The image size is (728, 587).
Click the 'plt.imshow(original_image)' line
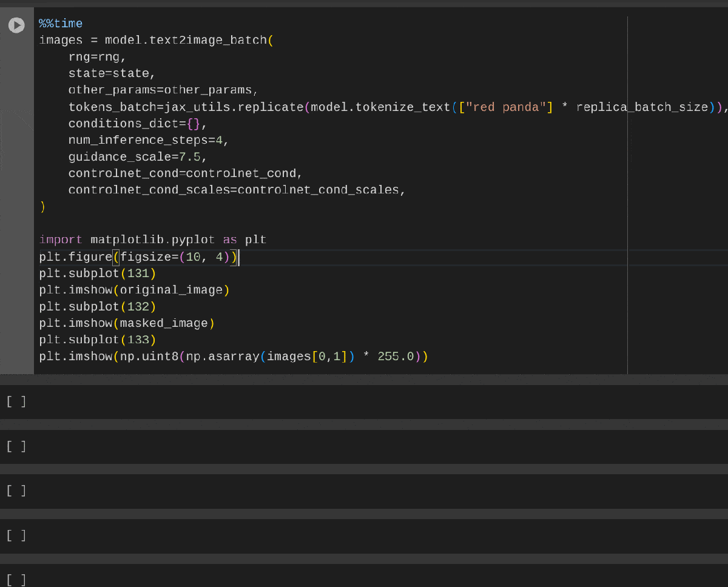134,290
